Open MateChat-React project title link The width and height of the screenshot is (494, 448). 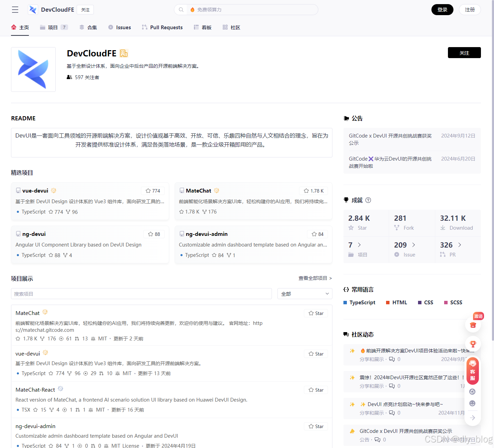35,390
